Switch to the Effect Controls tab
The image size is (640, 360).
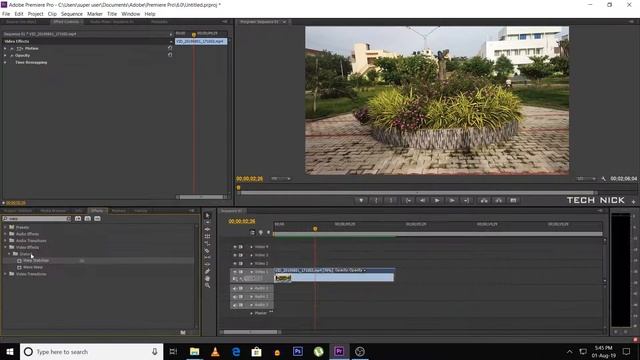[x=66, y=22]
